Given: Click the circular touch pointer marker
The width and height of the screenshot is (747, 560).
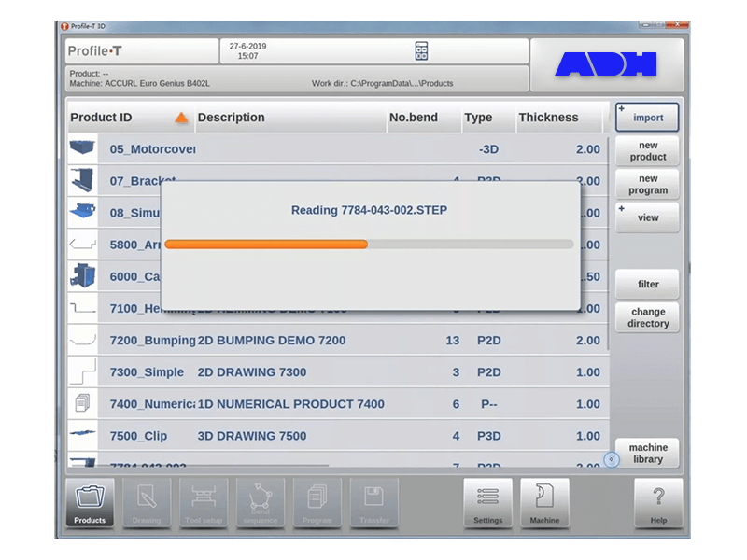Looking at the screenshot, I should (612, 458).
